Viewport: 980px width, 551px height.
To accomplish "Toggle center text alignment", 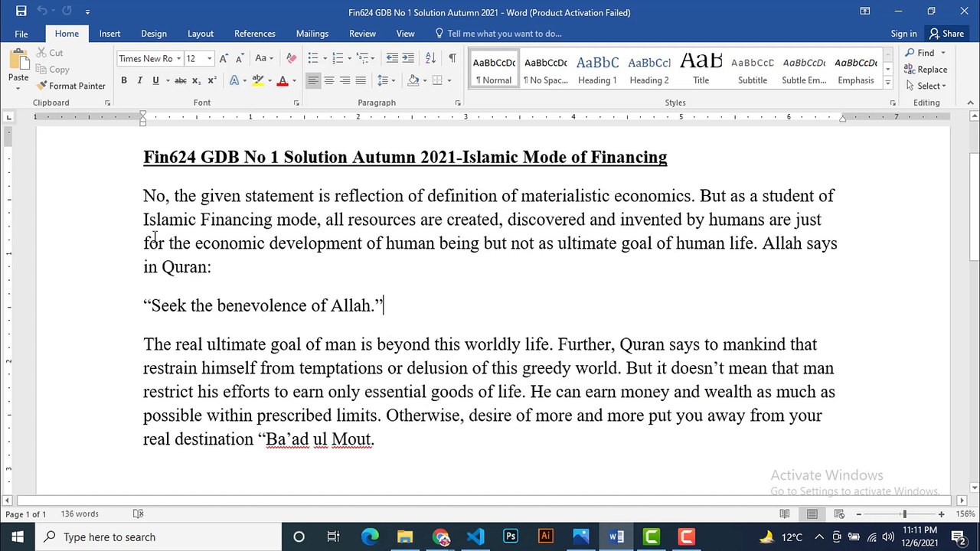I will 329,80.
